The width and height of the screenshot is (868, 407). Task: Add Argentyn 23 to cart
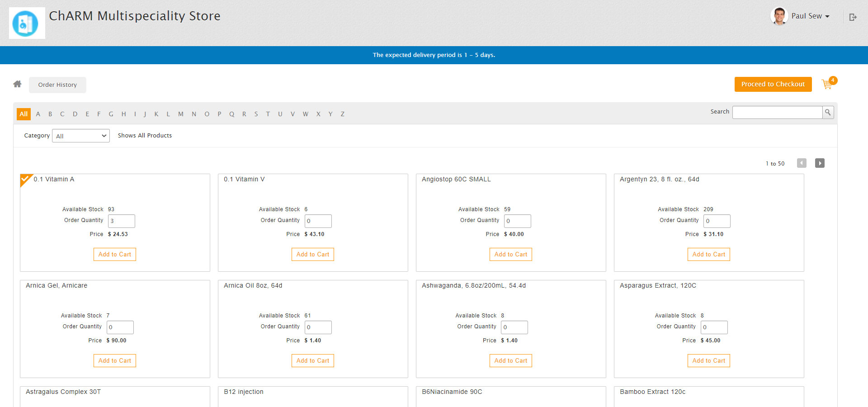[x=708, y=254]
